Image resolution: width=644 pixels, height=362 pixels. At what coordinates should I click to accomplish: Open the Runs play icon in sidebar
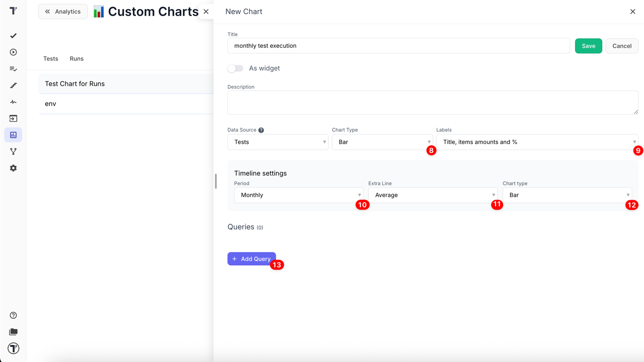click(x=13, y=52)
